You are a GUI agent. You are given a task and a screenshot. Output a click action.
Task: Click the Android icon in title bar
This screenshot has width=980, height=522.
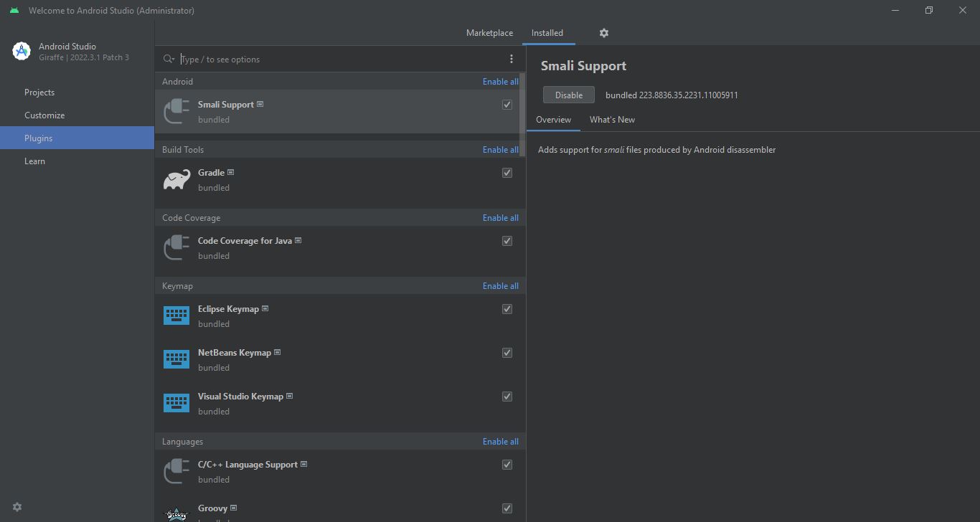tap(14, 10)
